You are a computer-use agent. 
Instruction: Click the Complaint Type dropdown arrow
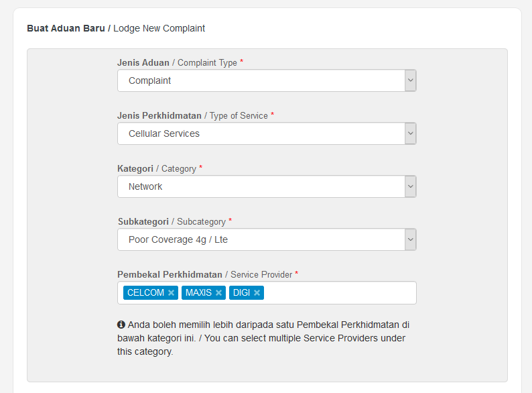tap(411, 80)
